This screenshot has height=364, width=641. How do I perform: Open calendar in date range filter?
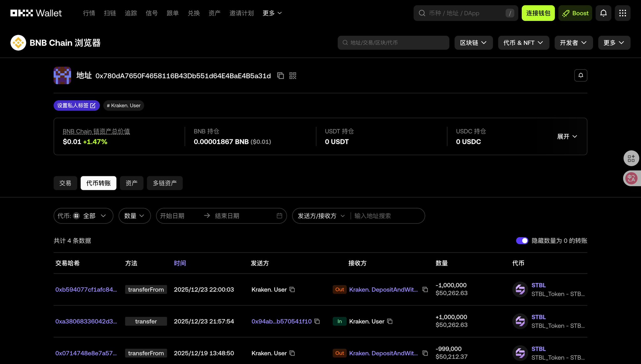(279, 216)
